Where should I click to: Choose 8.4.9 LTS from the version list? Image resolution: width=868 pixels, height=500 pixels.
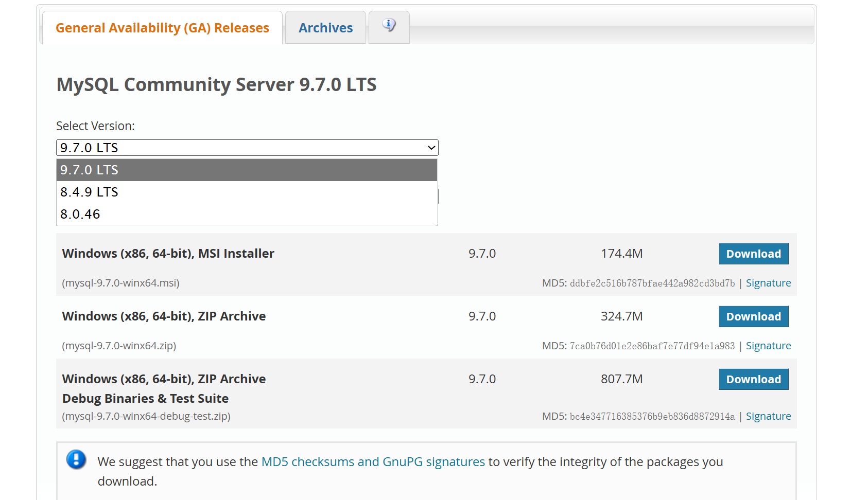point(247,192)
